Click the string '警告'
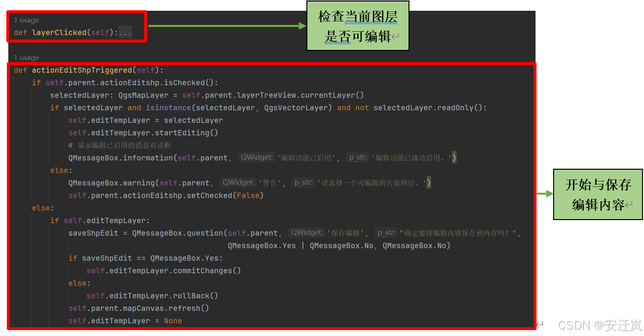This screenshot has width=644, height=336. tap(271, 183)
